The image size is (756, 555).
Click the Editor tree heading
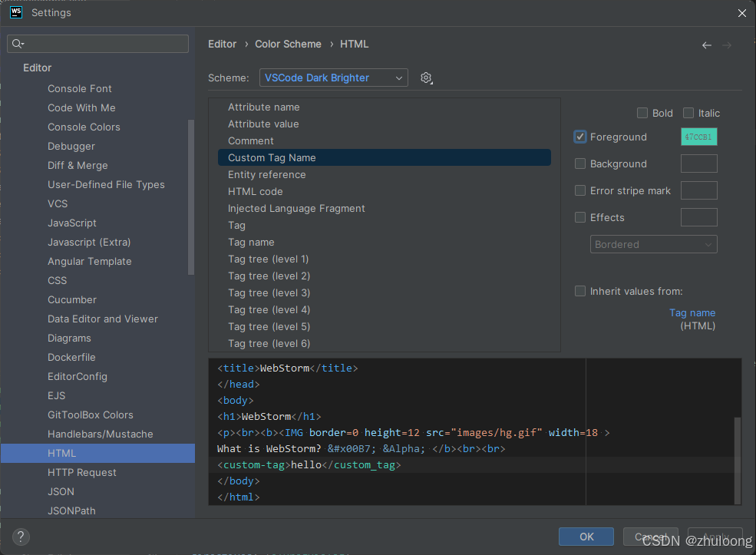tap(37, 68)
